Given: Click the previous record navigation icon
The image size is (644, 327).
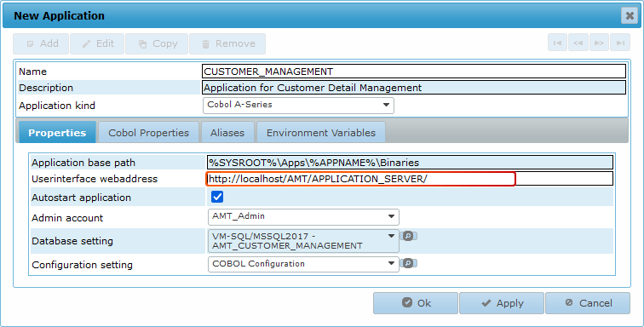Looking at the screenshot, I should pyautogui.click(x=578, y=43).
